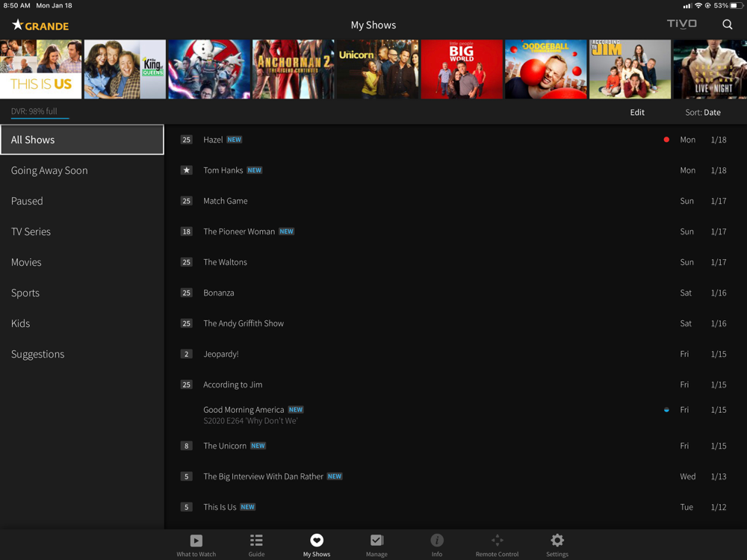Tap the What to Watch play icon

pyautogui.click(x=196, y=541)
